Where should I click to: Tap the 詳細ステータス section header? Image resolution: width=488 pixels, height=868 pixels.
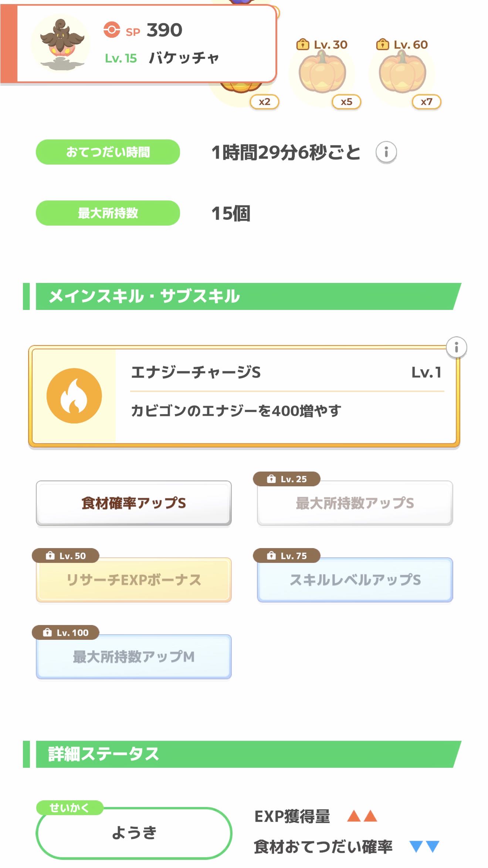pyautogui.click(x=242, y=754)
